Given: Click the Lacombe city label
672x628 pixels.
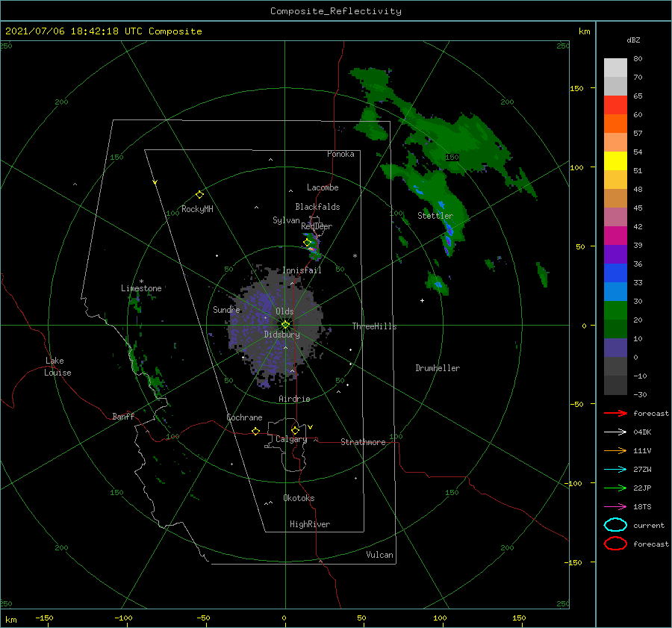Looking at the screenshot, I should tap(323, 187).
